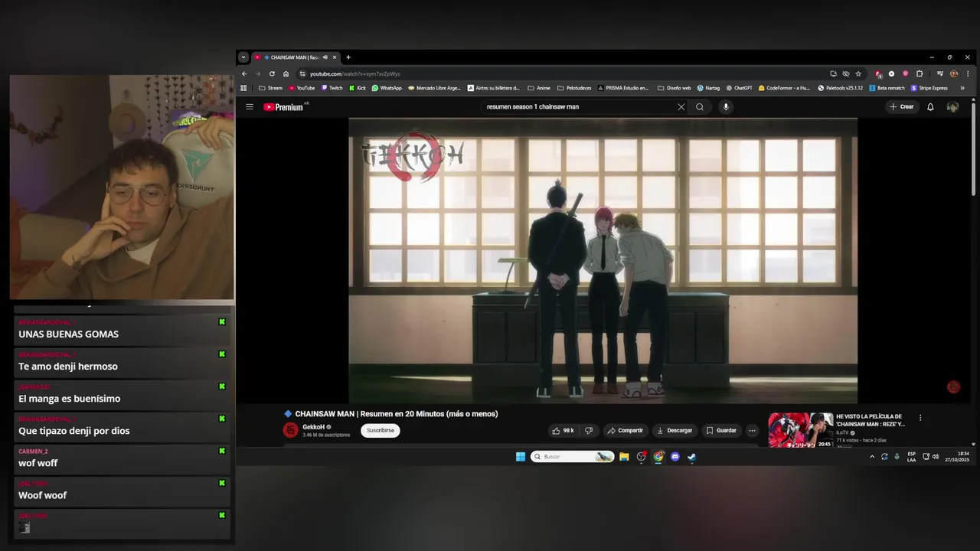This screenshot has height=551, width=980.
Task: Go back in Chrome browser
Action: click(244, 74)
